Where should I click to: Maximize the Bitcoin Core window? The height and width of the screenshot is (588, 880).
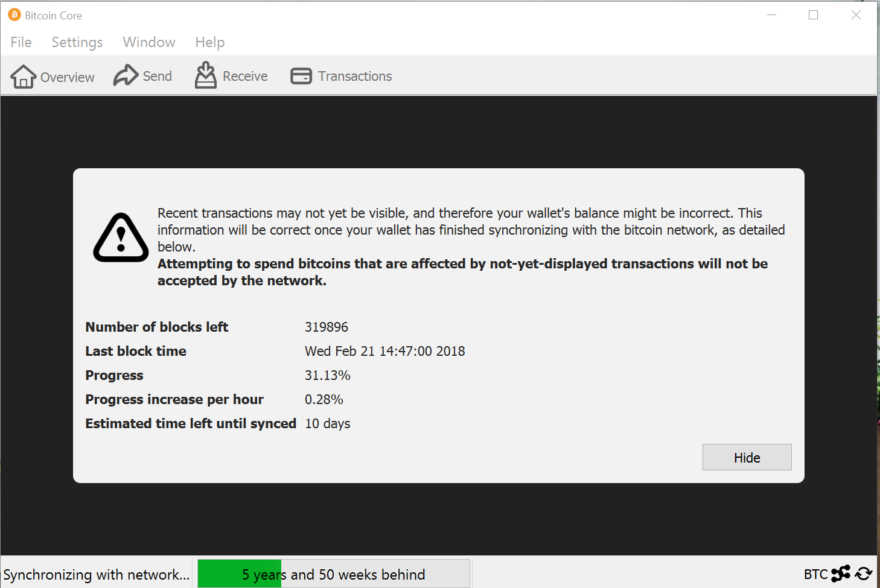pos(814,15)
